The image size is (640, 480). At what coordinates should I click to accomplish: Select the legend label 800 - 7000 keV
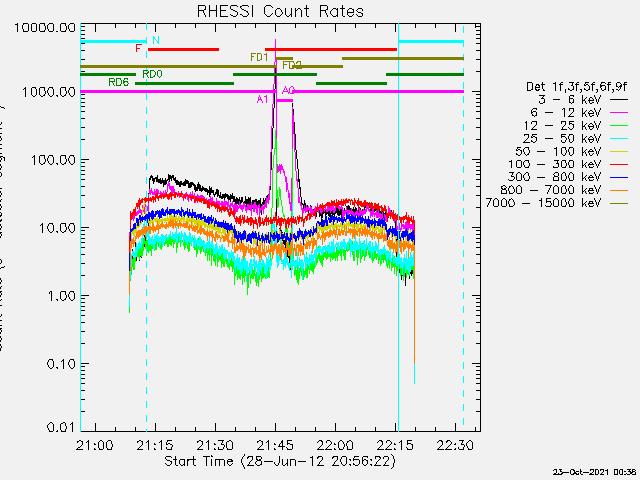[x=551, y=191]
